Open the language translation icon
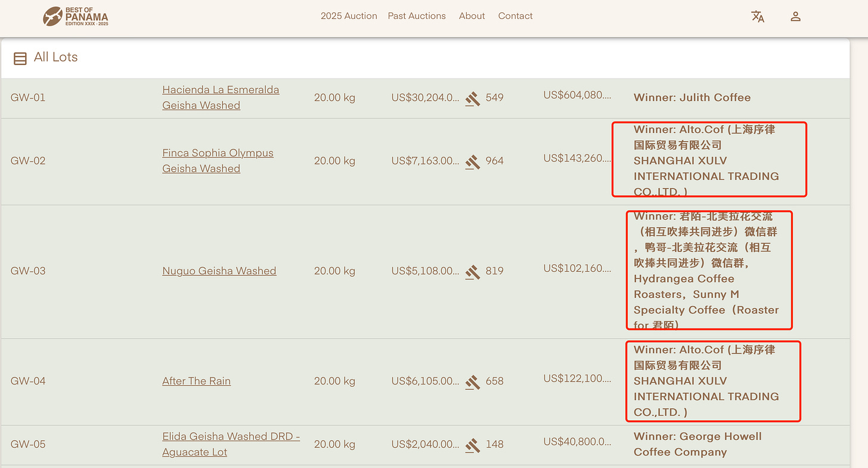Image resolution: width=868 pixels, height=468 pixels. click(x=758, y=17)
